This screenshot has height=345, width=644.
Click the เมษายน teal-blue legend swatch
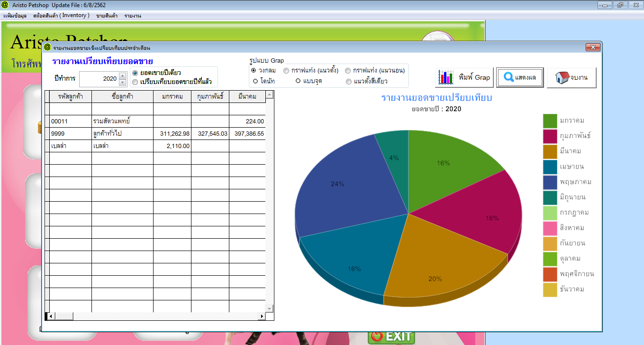click(x=550, y=167)
